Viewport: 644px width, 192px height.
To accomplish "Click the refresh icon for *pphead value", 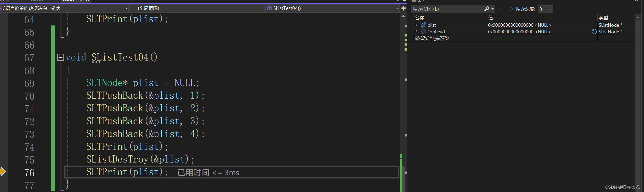I will point(594,32).
